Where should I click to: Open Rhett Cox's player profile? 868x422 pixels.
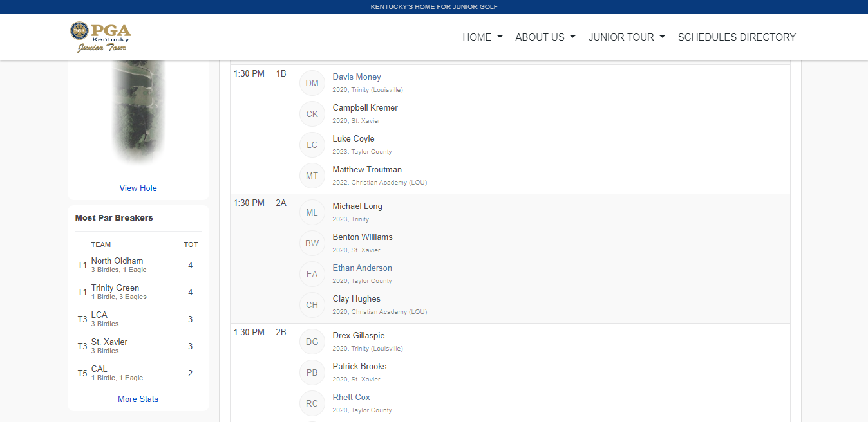(x=352, y=397)
